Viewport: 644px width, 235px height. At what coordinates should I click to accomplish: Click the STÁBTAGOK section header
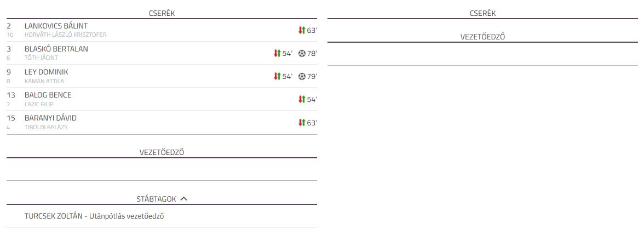tap(156, 199)
